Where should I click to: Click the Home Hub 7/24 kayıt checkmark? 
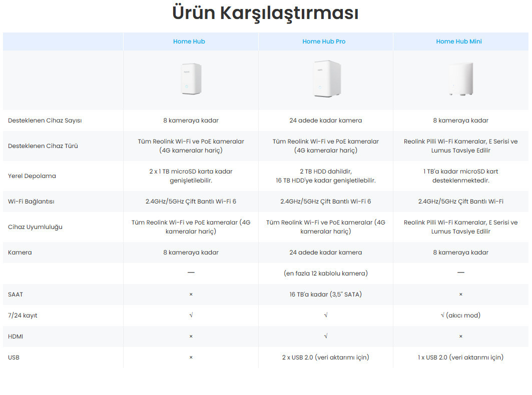pyautogui.click(x=191, y=315)
